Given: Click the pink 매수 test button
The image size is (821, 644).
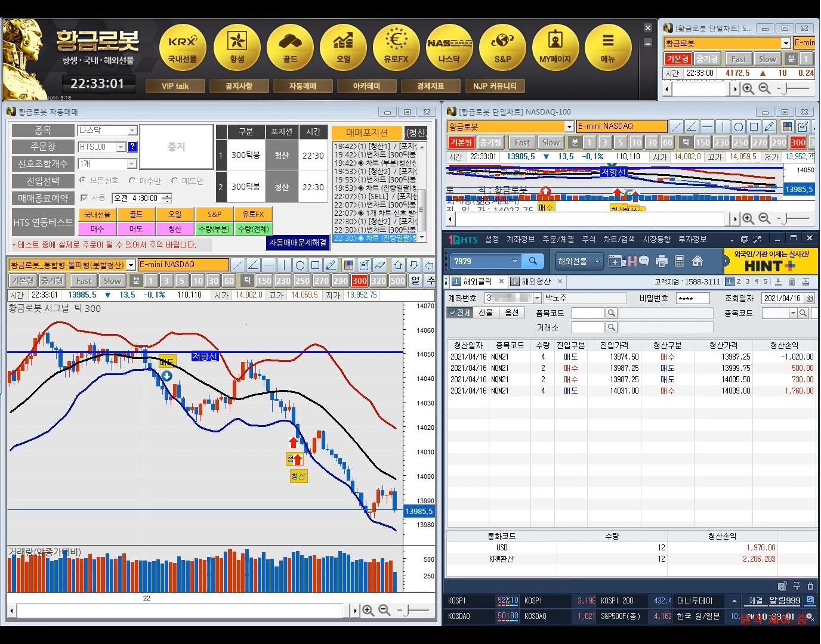Looking at the screenshot, I should pyautogui.click(x=97, y=229).
